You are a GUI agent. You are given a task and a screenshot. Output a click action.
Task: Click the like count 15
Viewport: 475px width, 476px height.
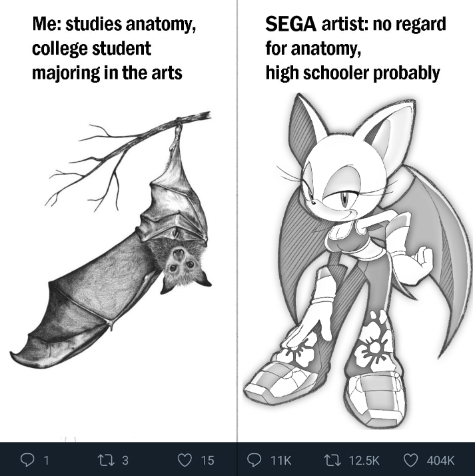point(208,460)
